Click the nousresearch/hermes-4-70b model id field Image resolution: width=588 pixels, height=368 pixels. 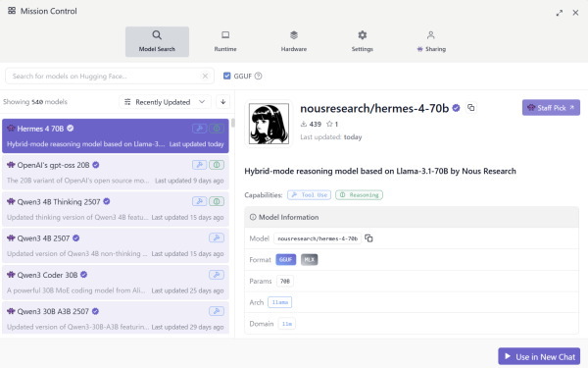tap(318, 238)
